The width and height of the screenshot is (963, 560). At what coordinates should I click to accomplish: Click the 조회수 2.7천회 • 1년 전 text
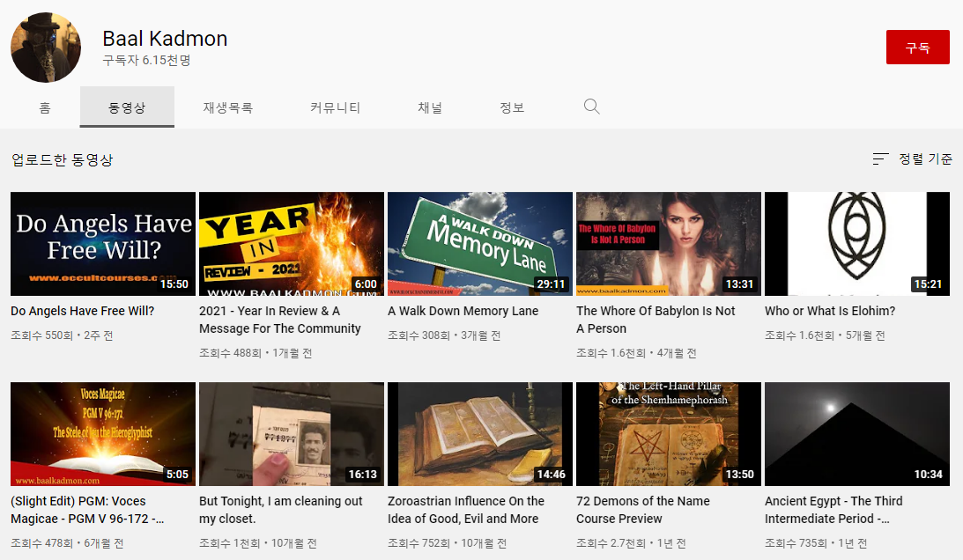631,543
